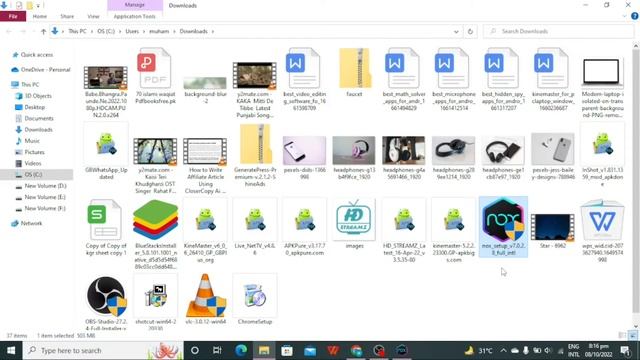The width and height of the screenshot is (640, 360).
Task: Open the File menu
Action: click(x=13, y=16)
